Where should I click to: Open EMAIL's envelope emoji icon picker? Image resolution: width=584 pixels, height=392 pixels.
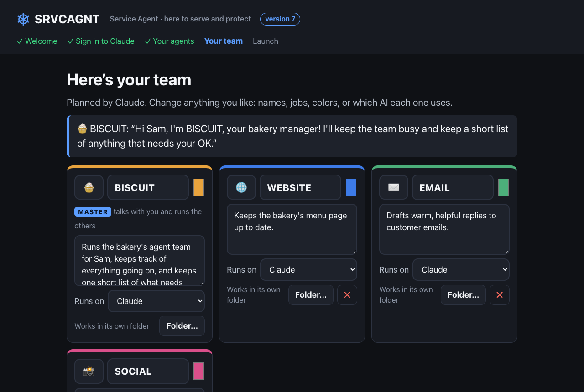(x=394, y=187)
